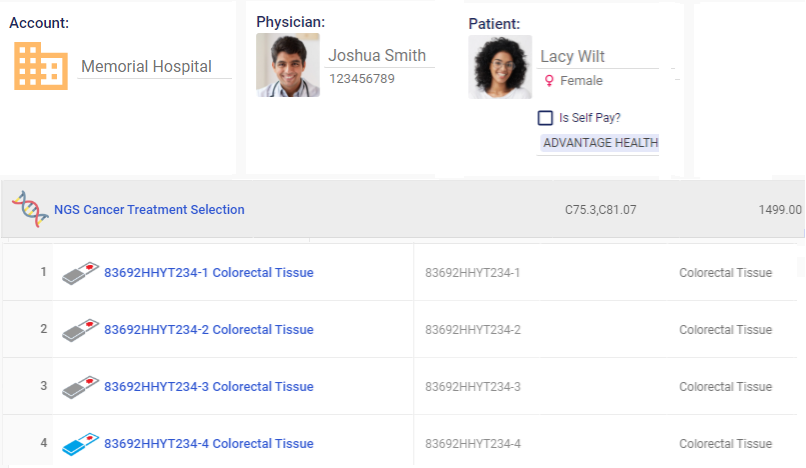Open 83692HHYT234-4 Colorectal Tissue link
The height and width of the screenshot is (468, 806).
pos(209,444)
